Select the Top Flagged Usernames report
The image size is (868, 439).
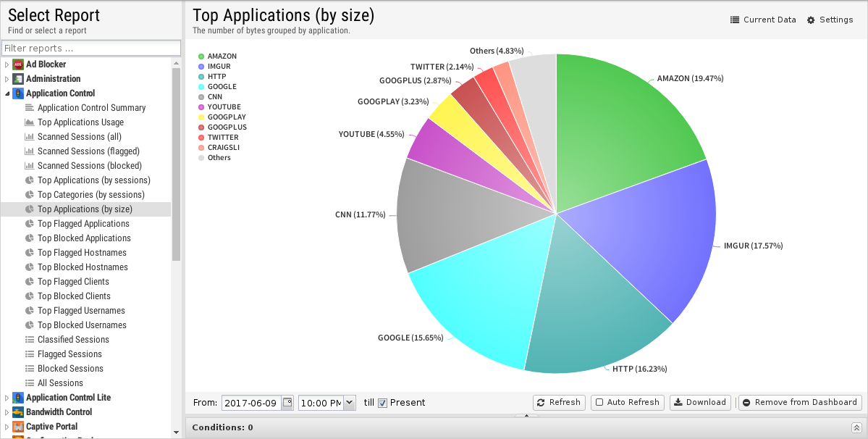tap(81, 311)
